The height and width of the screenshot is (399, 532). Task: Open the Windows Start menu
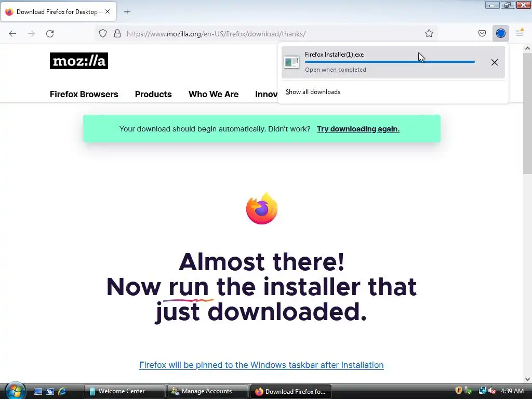[x=15, y=391]
